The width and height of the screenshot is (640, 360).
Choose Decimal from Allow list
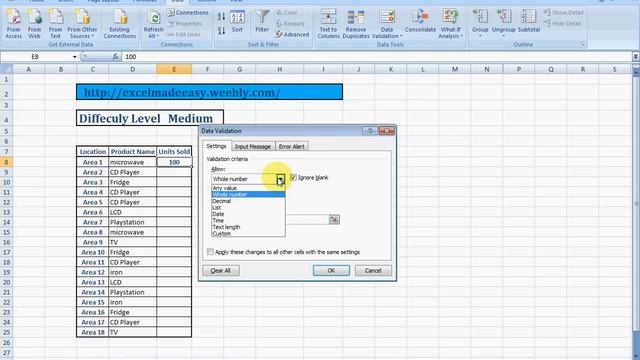tap(248, 201)
